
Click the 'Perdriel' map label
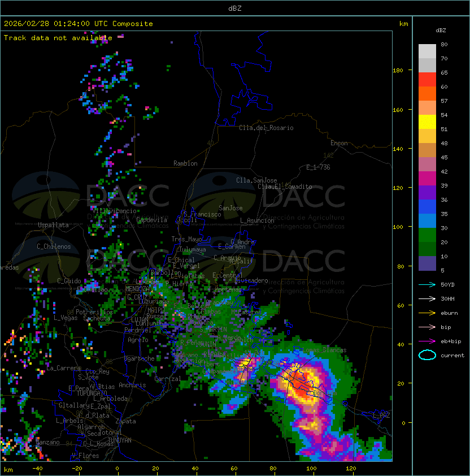click(x=138, y=330)
